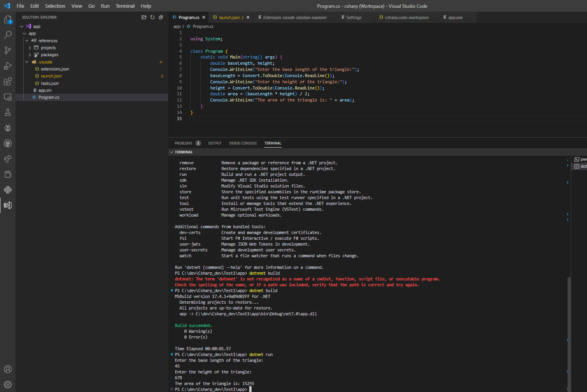Viewport: 587px width, 392px height.
Task: Open the View menu
Action: click(x=77, y=6)
